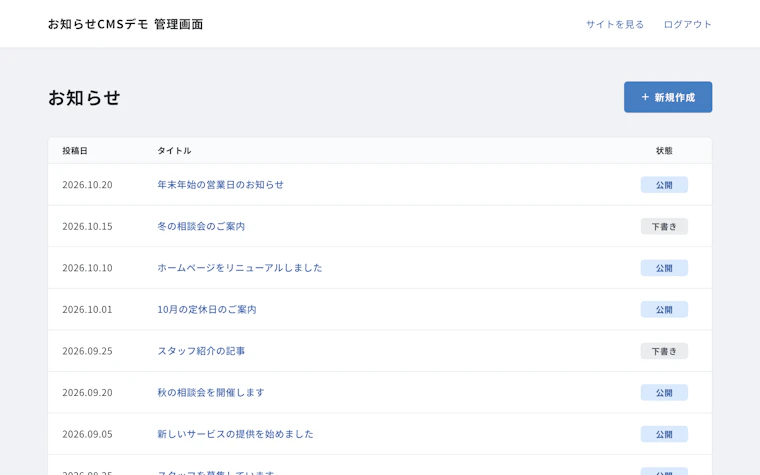760x475 pixels.
Task: Open 秋の相談会を開催します article
Action: pyautogui.click(x=211, y=393)
